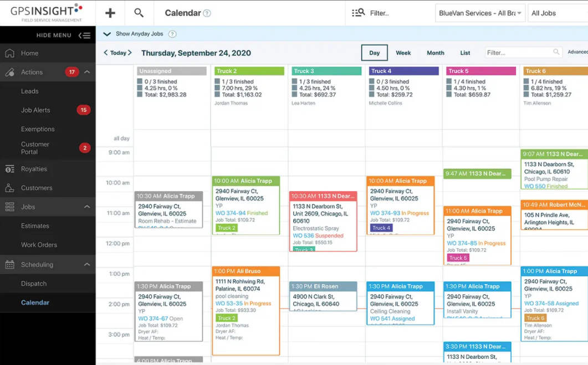588x365 pixels.
Task: Expand the Show Anyday Jobs chevron
Action: pos(107,34)
